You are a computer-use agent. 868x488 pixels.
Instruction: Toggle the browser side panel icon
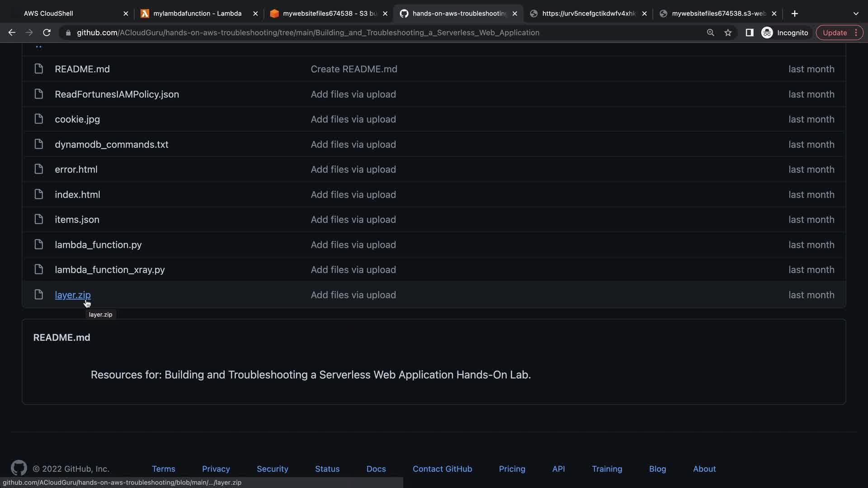[749, 33]
